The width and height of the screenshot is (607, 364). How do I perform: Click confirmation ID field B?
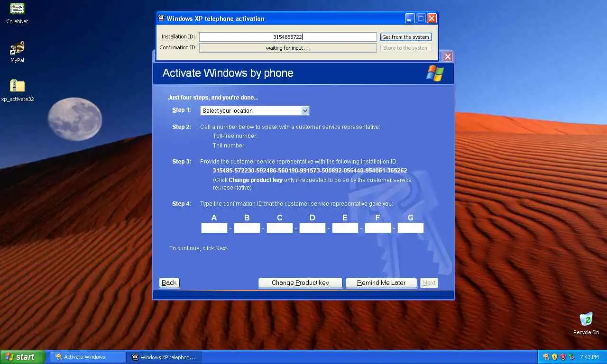tap(247, 228)
